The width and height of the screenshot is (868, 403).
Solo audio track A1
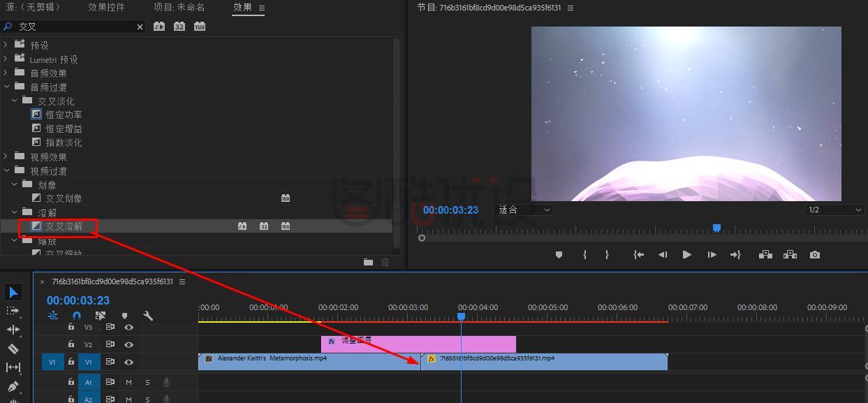[147, 382]
